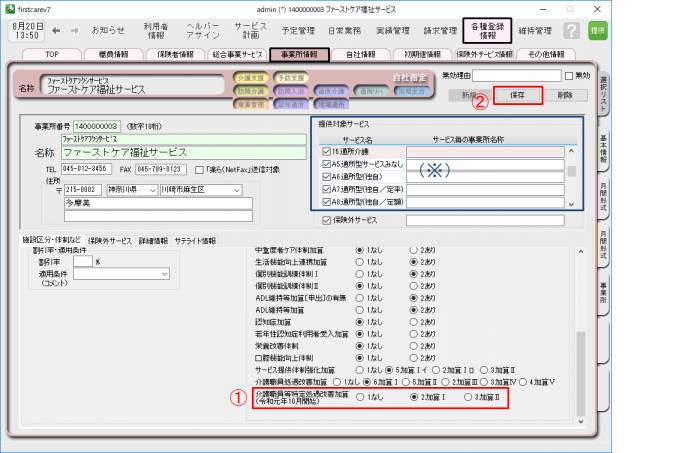691x453 pixels.
Task: Click the 保存 save button
Action: click(x=518, y=95)
